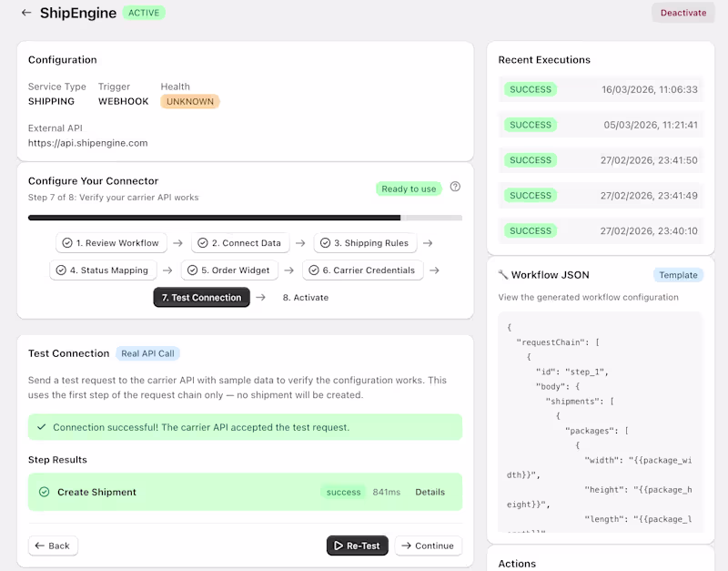728x571 pixels.
Task: Click the arrow after Status Mapping step
Action: point(167,270)
